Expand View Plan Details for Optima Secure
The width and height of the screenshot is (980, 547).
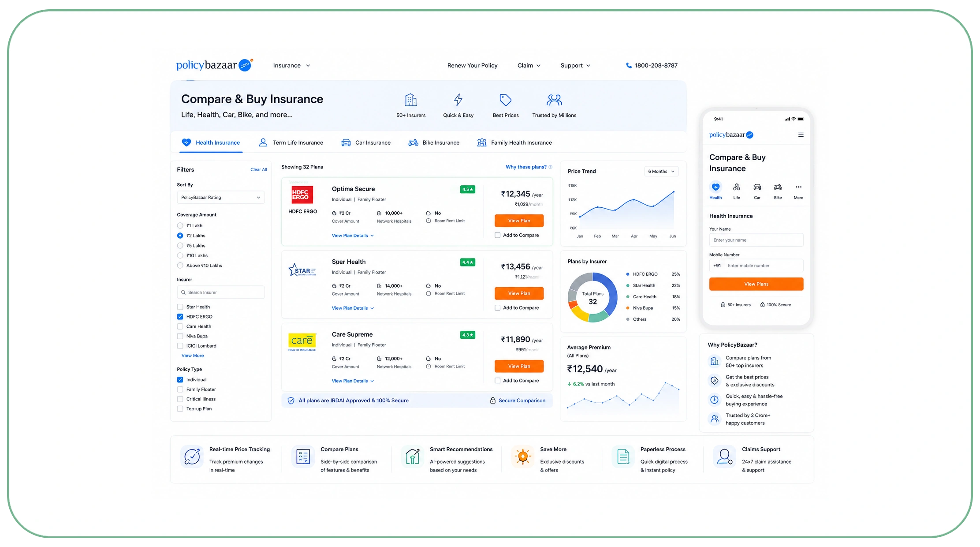[353, 236]
